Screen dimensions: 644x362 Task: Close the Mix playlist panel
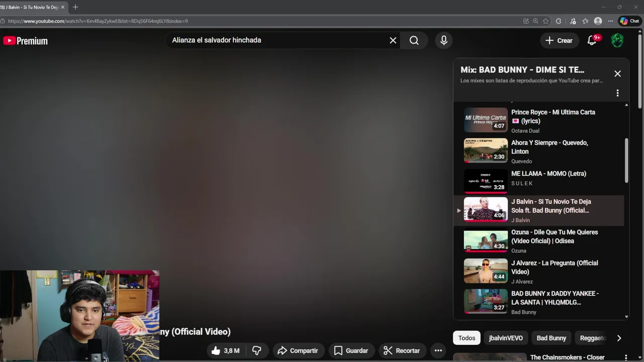click(617, 73)
